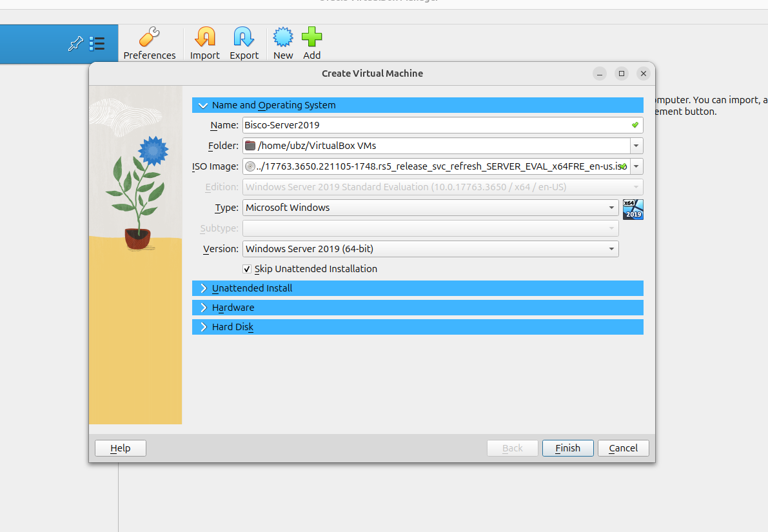The image size is (768, 532).
Task: Click the pin icon in Tools panel
Action: coord(75,44)
